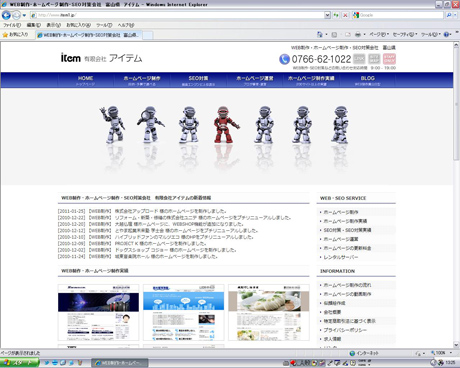Select the SEO対策 navigation item

(x=198, y=80)
